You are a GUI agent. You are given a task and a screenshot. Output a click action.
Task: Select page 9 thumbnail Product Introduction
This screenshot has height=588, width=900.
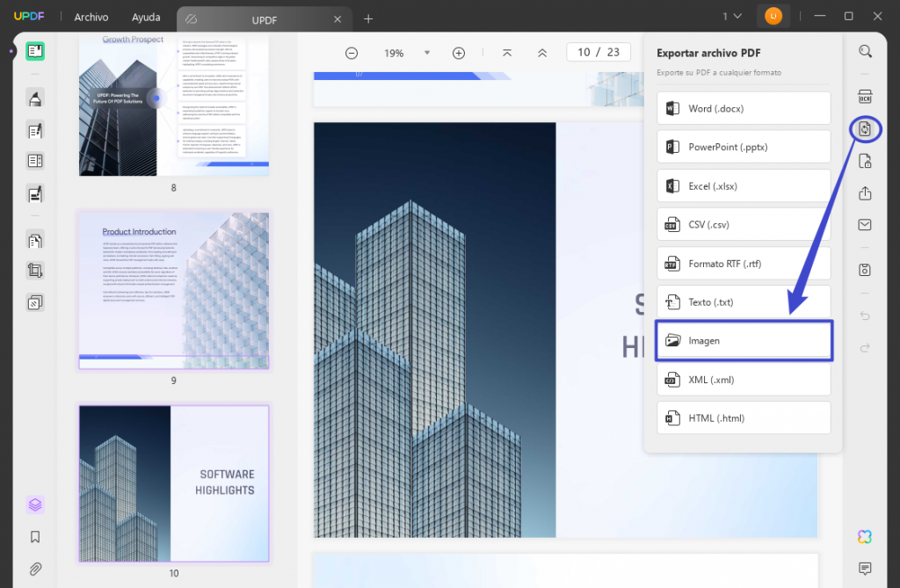173,289
